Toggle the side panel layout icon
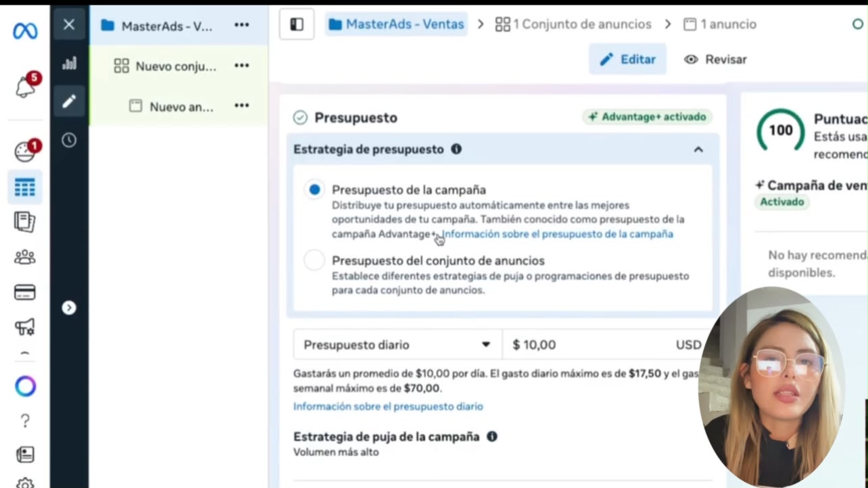The image size is (868, 488). click(297, 24)
